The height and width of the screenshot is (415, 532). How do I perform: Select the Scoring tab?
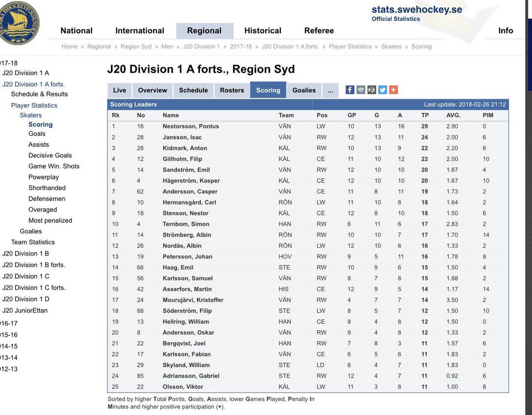pyautogui.click(x=268, y=90)
